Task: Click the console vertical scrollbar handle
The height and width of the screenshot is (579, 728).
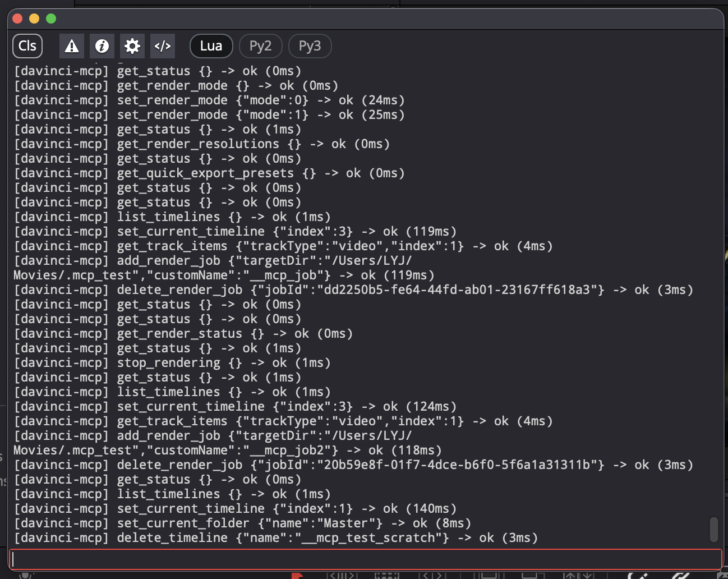Action: pos(714,529)
